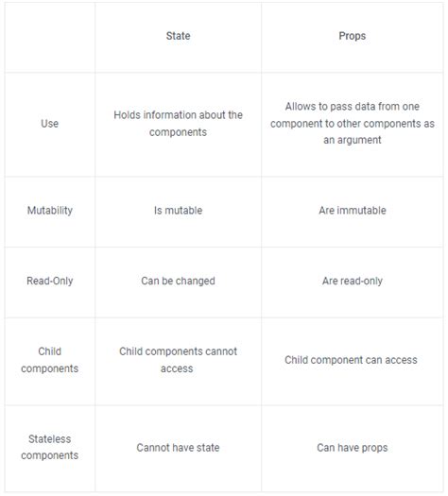Image resolution: width=448 pixels, height=496 pixels.
Task: Select the Stateless components row label
Action: [50, 447]
